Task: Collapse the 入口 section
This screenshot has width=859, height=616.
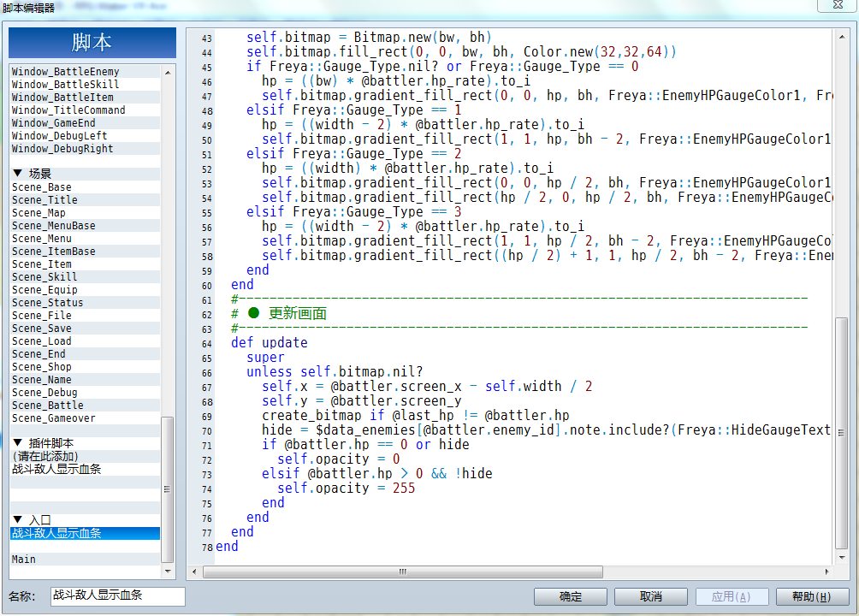Action: 18,519
